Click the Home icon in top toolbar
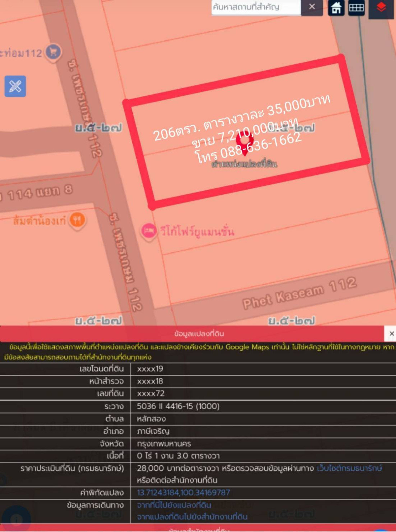 (x=336, y=8)
